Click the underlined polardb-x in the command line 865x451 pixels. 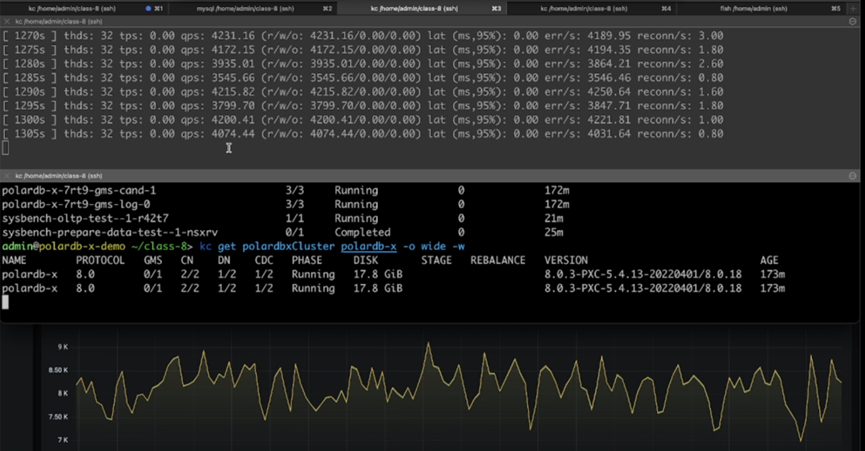pyautogui.click(x=369, y=246)
